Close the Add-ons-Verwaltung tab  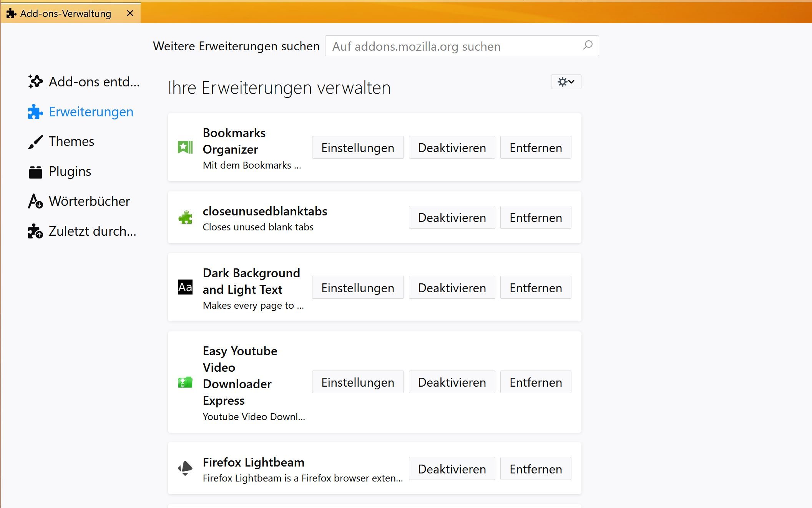click(x=130, y=13)
